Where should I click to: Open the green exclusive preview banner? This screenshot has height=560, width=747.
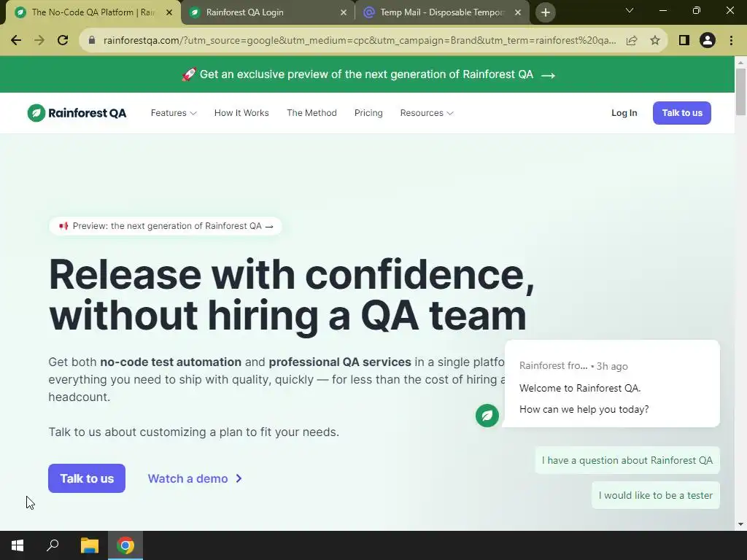[368, 74]
